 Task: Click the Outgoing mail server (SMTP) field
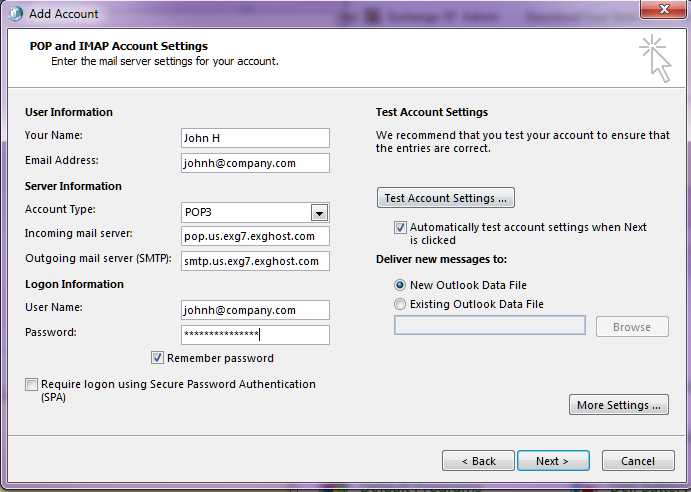255,261
